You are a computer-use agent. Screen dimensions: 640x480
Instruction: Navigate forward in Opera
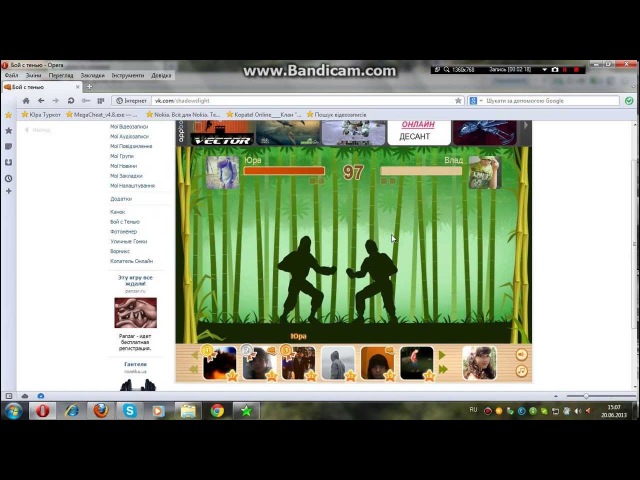click(x=56, y=100)
